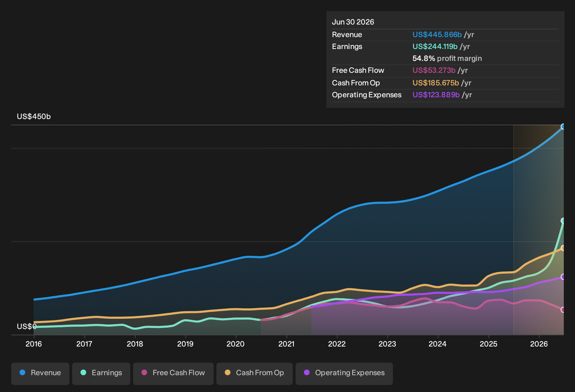Click the 2017 x-axis label
The image size is (575, 392).
pos(84,344)
